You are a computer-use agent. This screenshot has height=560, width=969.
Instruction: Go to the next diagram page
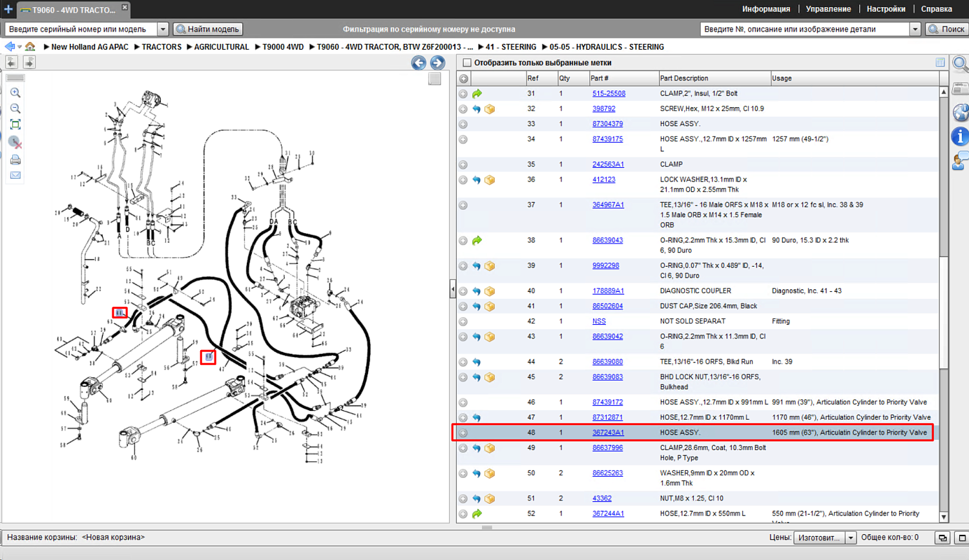coord(437,63)
